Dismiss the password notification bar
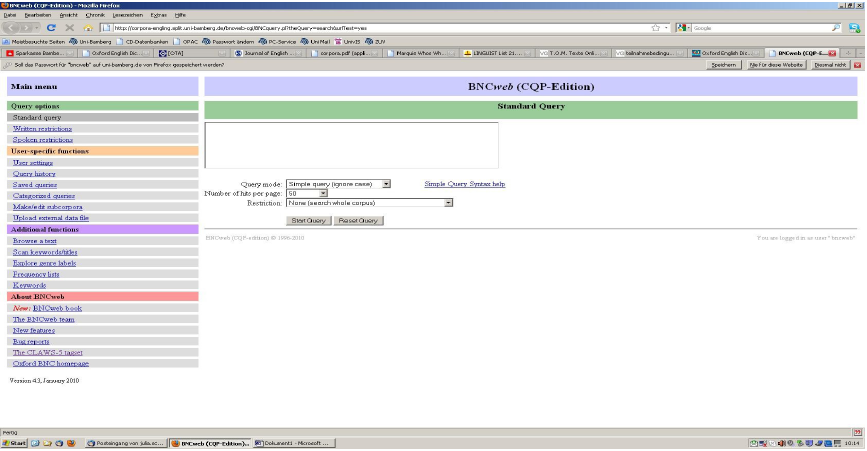The image size is (867, 451). coord(858,65)
